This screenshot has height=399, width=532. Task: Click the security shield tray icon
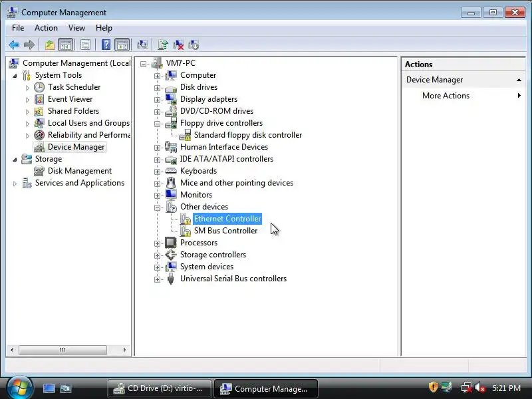(x=433, y=387)
